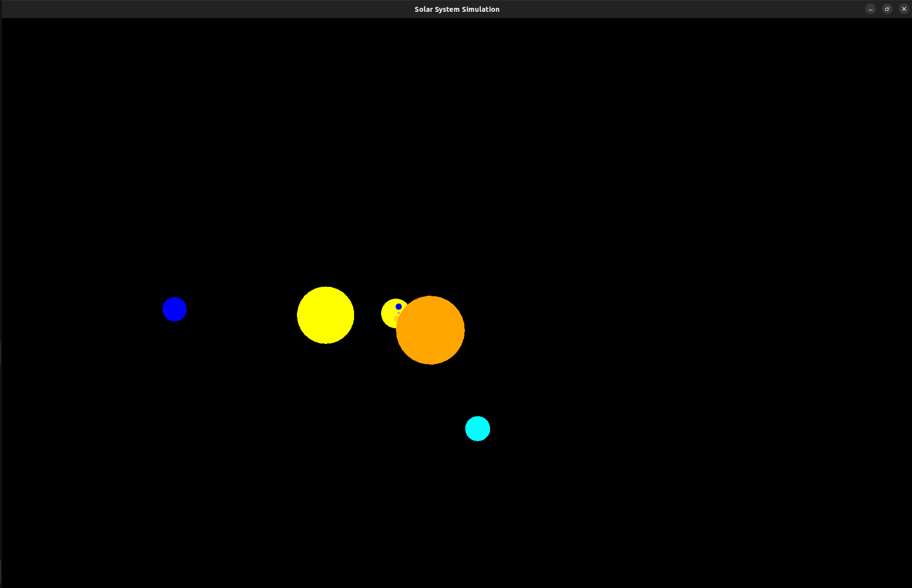Click the tiny blue planet on small sun
This screenshot has width=912, height=588.
tap(399, 307)
